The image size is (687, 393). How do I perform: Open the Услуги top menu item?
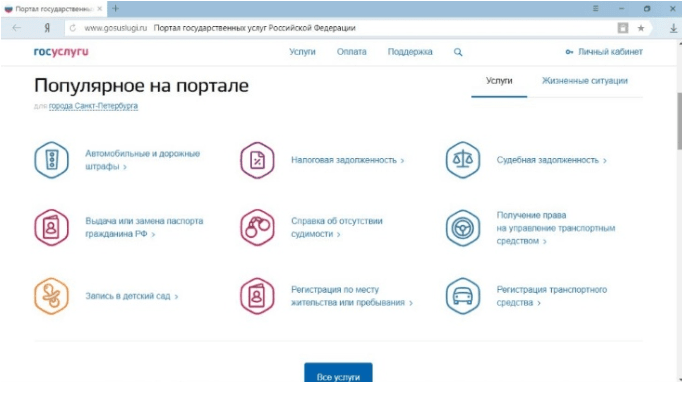pos(302,52)
